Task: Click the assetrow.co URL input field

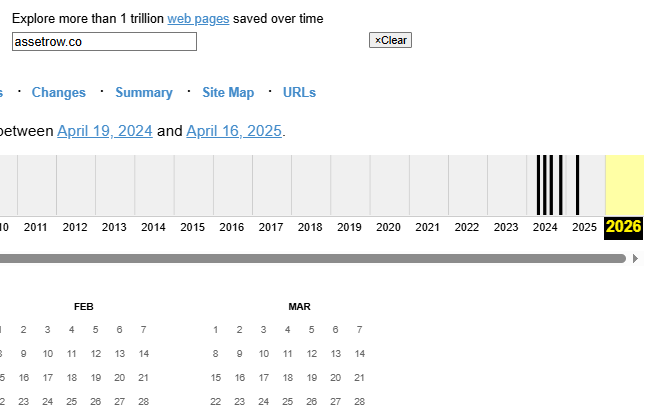Action: click(104, 41)
